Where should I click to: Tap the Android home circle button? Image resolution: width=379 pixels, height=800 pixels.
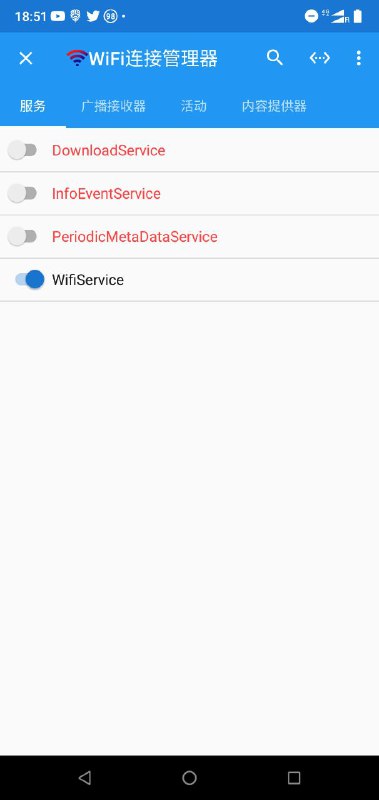[189, 778]
